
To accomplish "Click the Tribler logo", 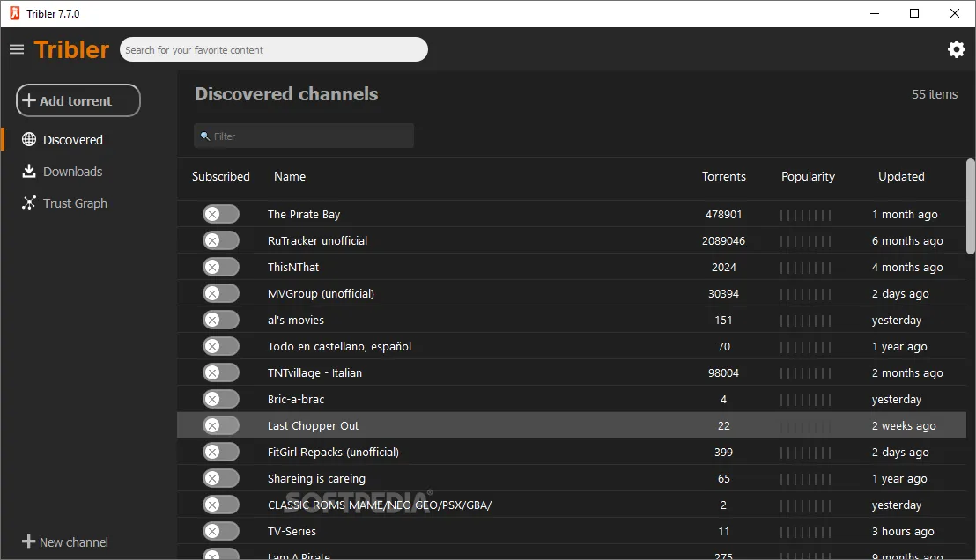I will (x=71, y=50).
